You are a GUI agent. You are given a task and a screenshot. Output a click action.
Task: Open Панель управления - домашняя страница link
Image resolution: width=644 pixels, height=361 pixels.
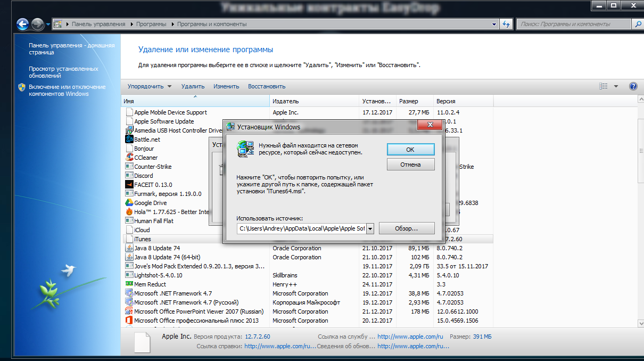pyautogui.click(x=71, y=49)
